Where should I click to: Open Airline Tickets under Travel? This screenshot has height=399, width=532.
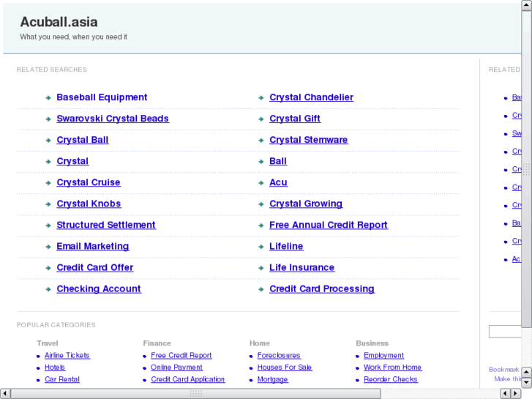click(67, 356)
